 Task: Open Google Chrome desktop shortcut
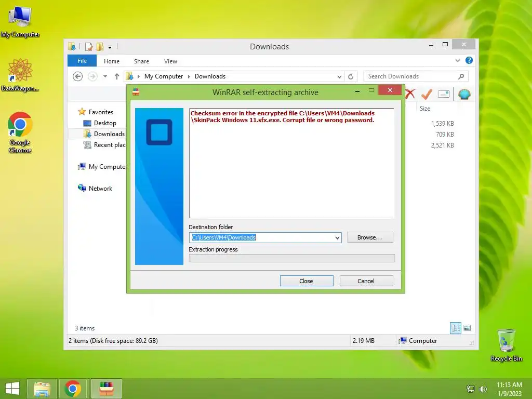[20, 132]
